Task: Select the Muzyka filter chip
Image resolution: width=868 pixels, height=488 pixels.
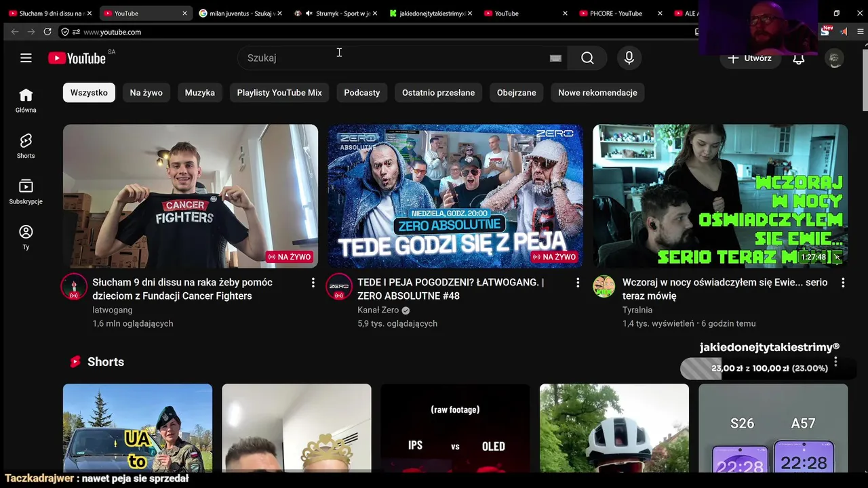Action: pyautogui.click(x=200, y=93)
